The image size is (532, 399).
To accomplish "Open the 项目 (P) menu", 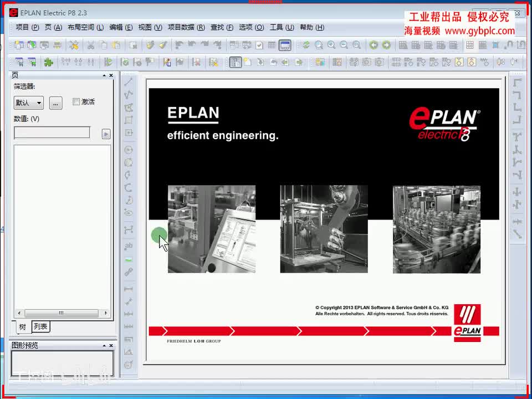I will (28, 28).
